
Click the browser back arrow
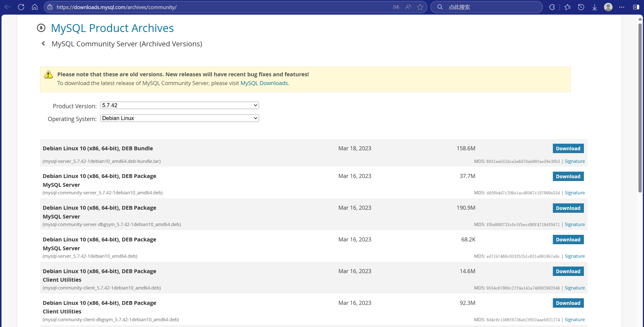(x=8, y=7)
